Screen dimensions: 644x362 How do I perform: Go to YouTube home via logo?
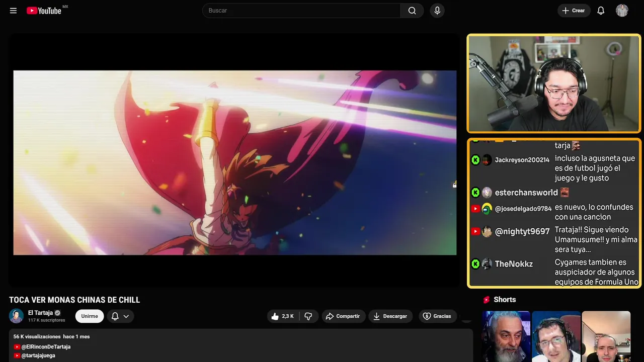point(44,11)
